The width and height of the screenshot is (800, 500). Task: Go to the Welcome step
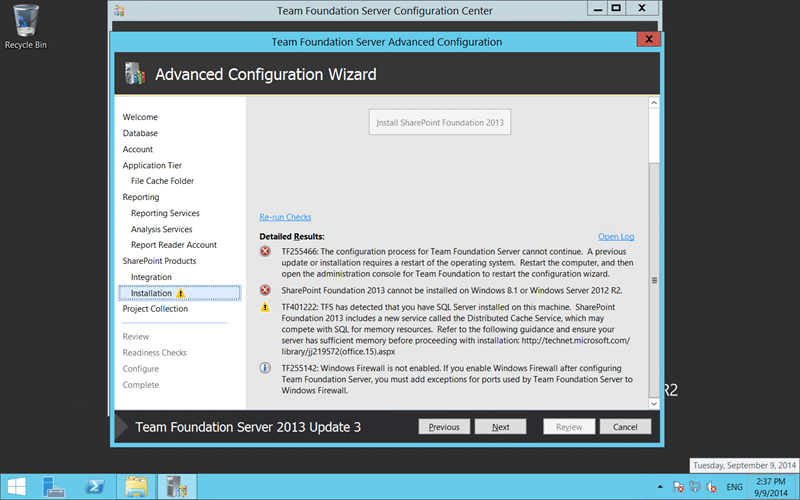click(x=140, y=117)
